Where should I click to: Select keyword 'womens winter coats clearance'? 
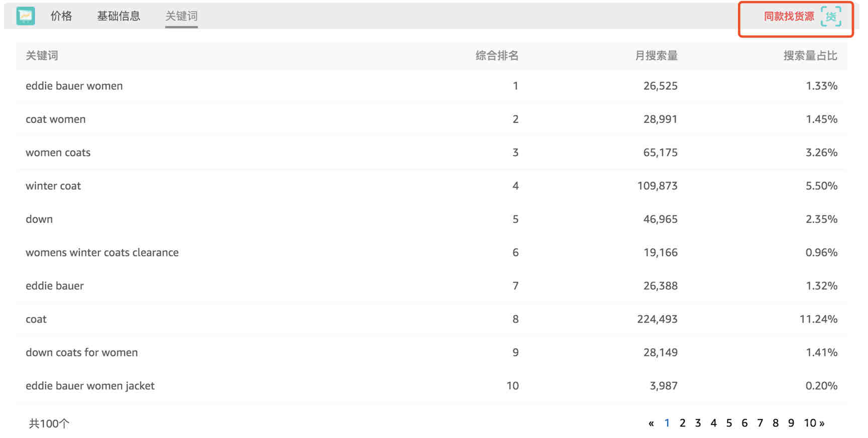pyautogui.click(x=102, y=252)
